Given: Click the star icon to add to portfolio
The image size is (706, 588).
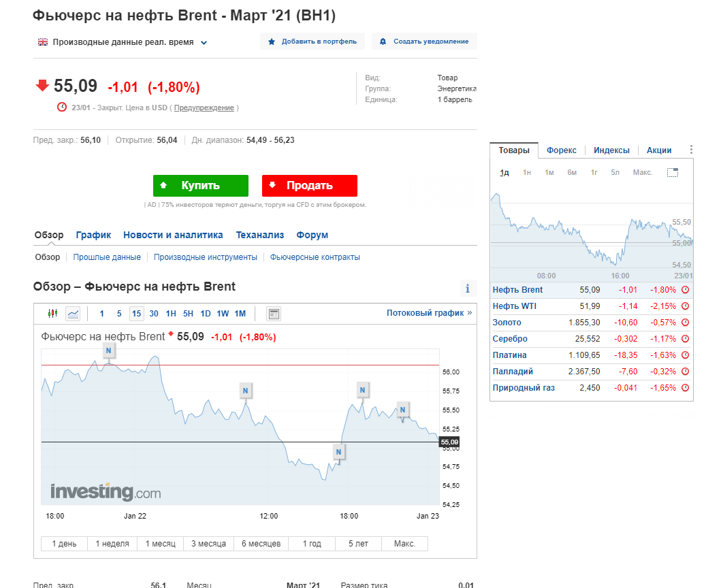Looking at the screenshot, I should (272, 42).
